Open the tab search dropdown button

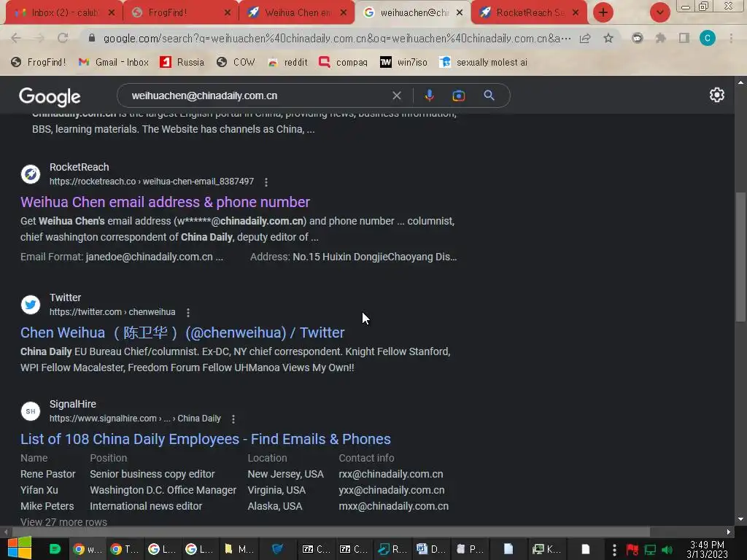coord(659,12)
